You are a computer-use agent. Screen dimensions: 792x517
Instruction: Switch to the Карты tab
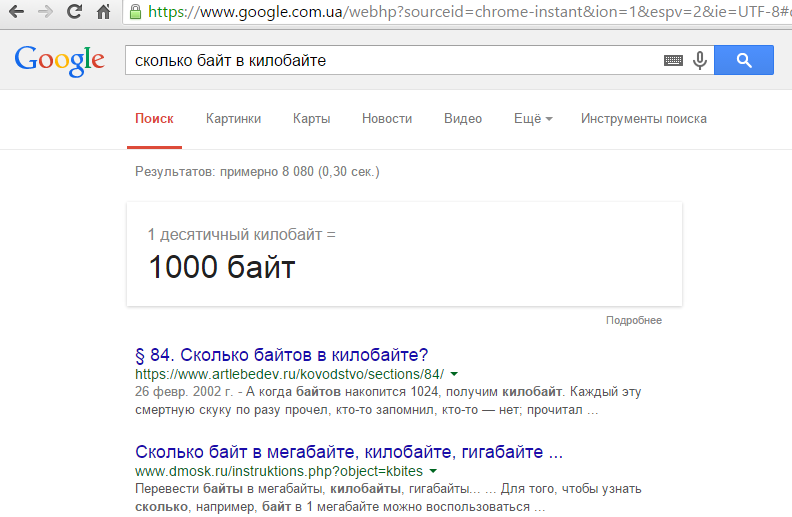coord(312,119)
